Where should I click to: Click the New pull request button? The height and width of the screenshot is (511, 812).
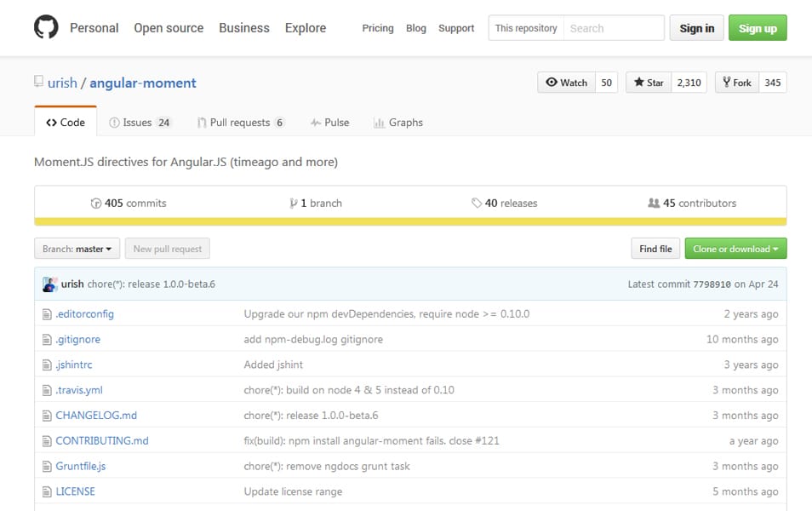(x=168, y=249)
